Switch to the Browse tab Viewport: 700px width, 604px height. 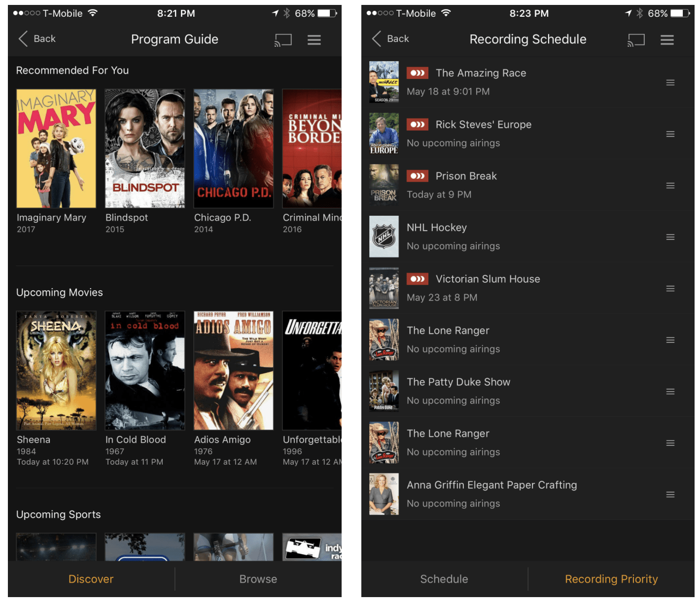point(258,579)
